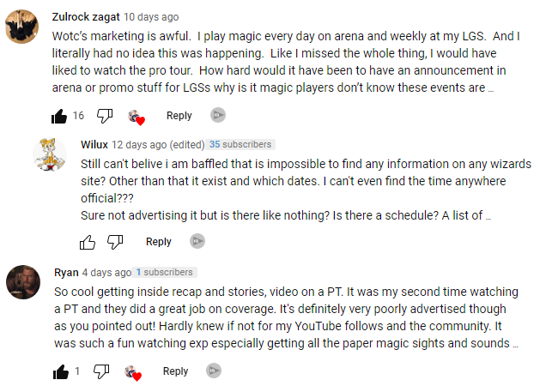Reply to Ryan's comment

pyautogui.click(x=175, y=371)
